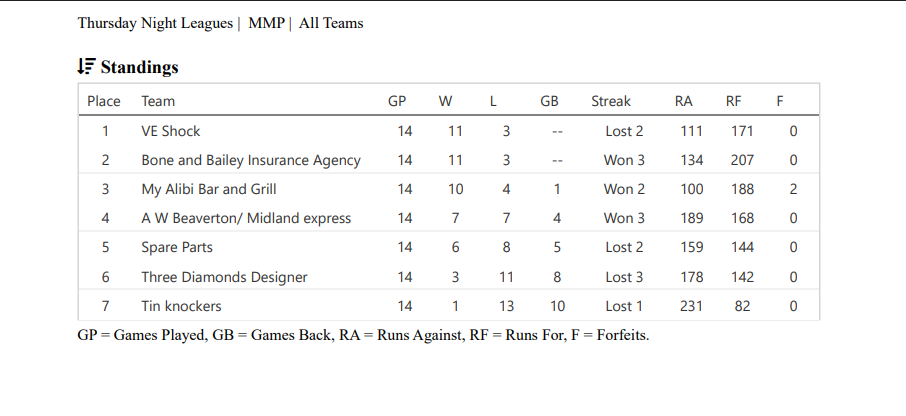Screen dimensions: 906x416
Task: Click the RA column header
Action: click(x=684, y=101)
